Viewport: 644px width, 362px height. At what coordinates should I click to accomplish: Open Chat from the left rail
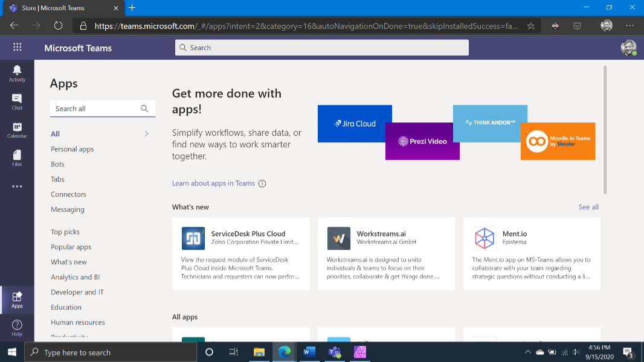point(17,102)
